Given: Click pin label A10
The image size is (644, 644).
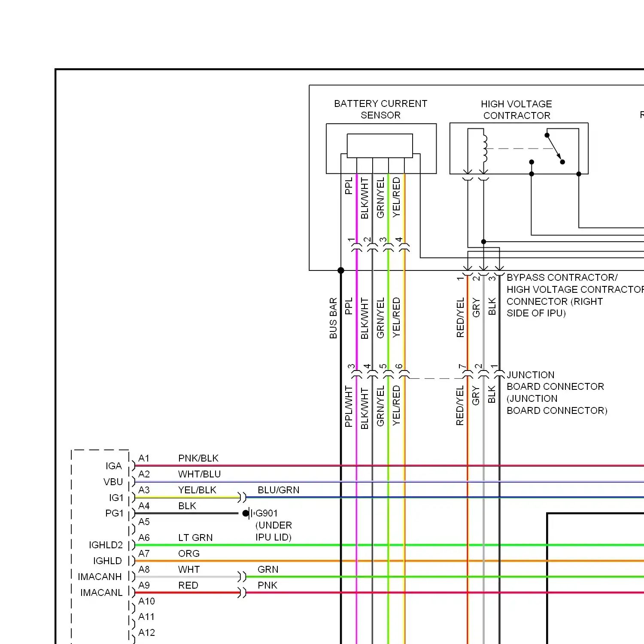Looking at the screenshot, I should tap(146, 601).
